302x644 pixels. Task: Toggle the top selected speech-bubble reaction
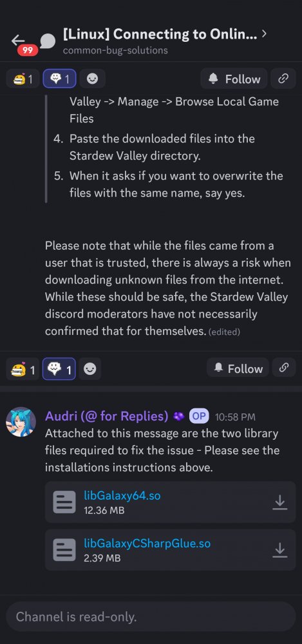point(60,79)
